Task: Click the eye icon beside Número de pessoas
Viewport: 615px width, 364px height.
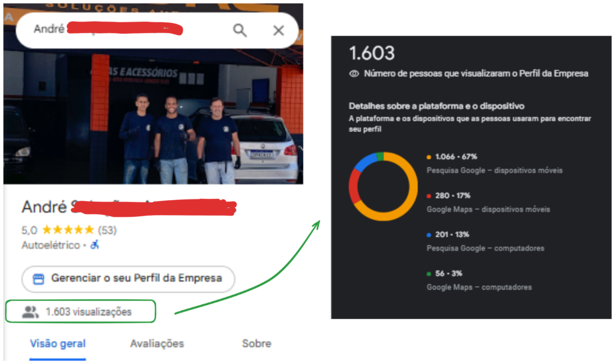Action: (354, 73)
